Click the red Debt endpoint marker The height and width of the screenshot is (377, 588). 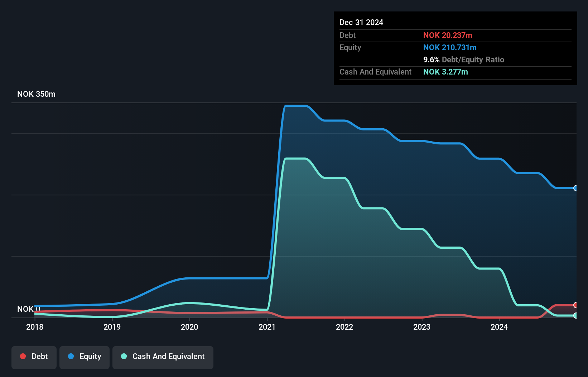[x=575, y=305]
